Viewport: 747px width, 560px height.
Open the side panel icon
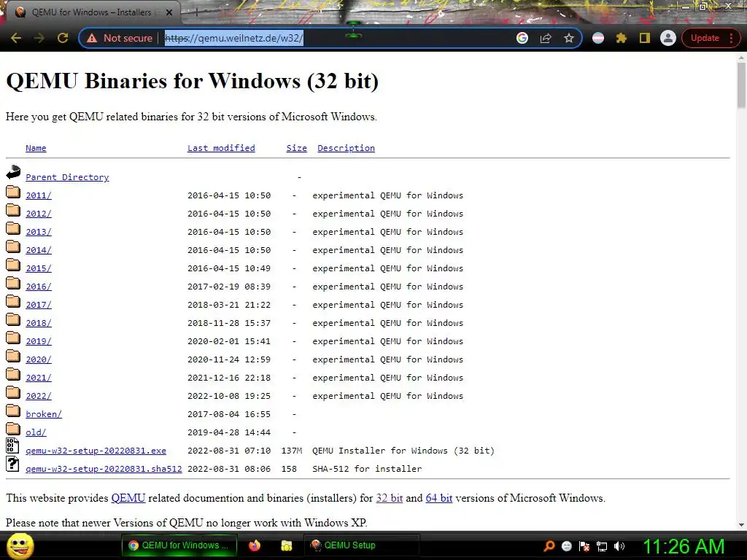point(645,38)
